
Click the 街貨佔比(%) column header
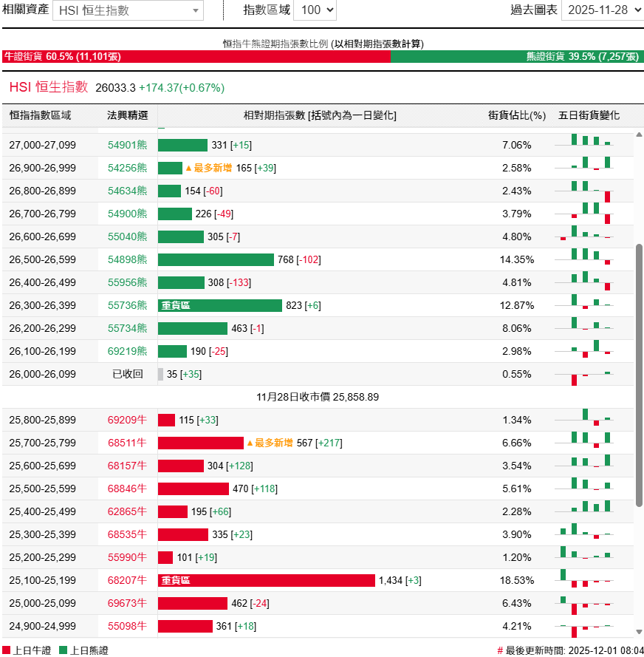pyautogui.click(x=517, y=117)
